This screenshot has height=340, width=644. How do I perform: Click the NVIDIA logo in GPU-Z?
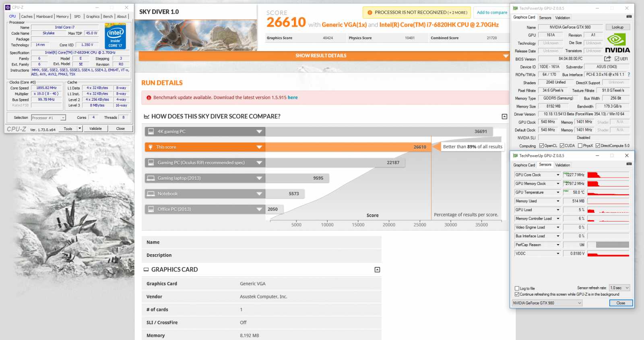[617, 43]
